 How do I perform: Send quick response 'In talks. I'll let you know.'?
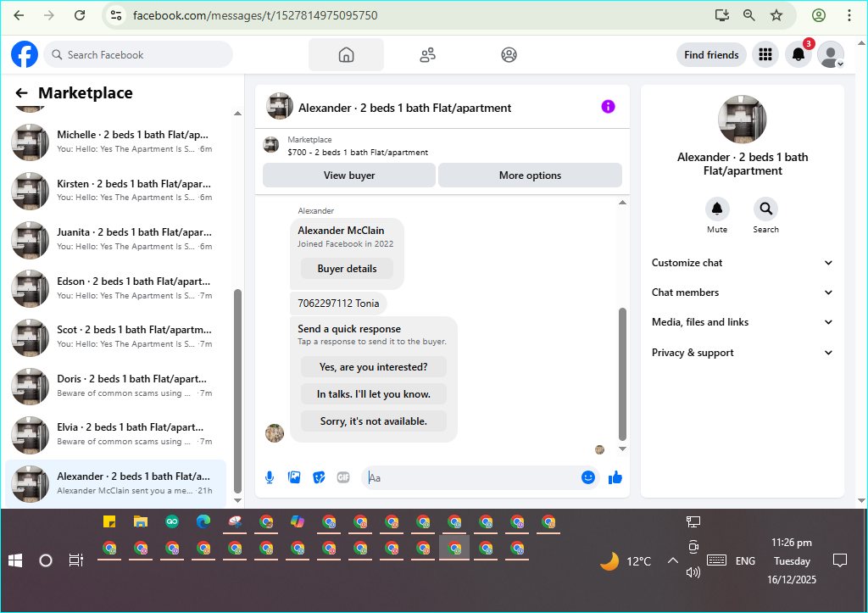(x=374, y=394)
